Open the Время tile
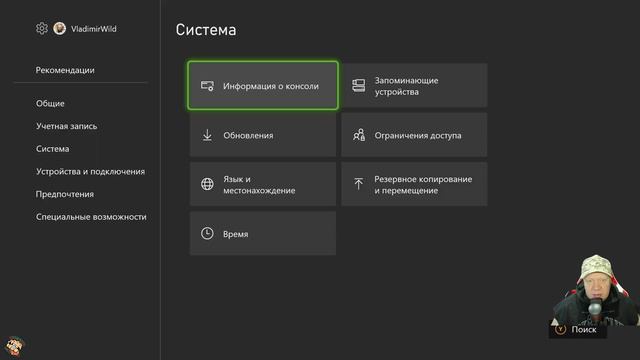The width and height of the screenshot is (640, 360). (x=263, y=233)
